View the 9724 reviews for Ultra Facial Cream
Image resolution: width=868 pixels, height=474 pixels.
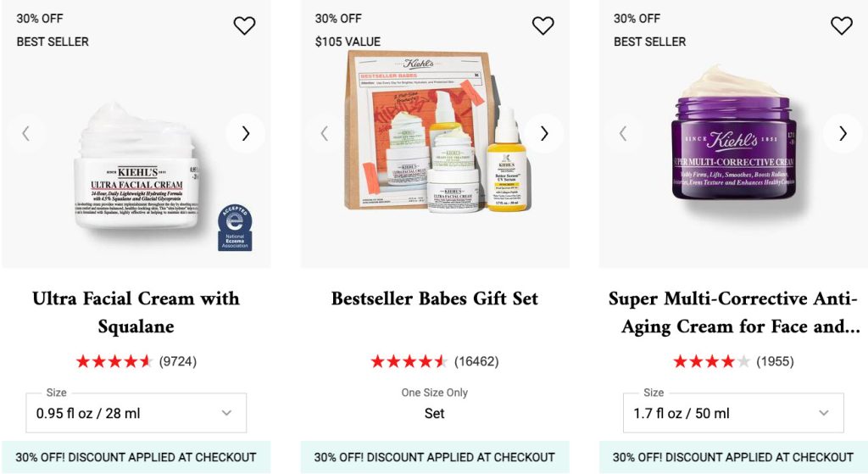(177, 361)
